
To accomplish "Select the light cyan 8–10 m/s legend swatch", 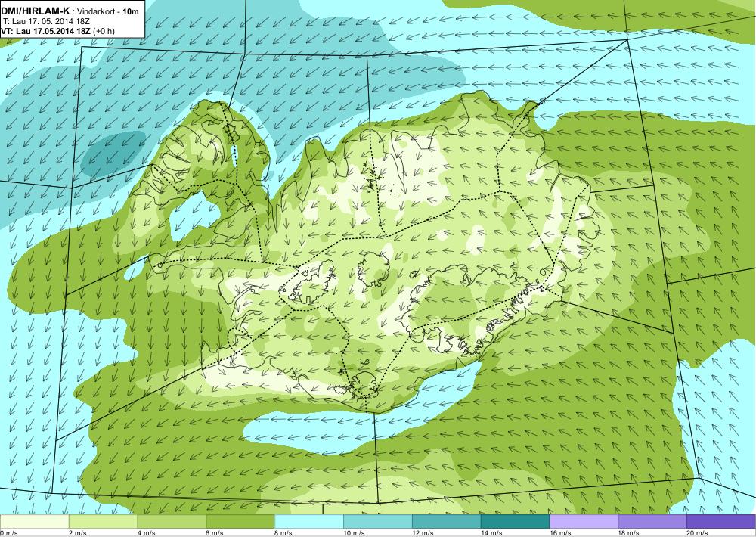I will coord(309,522).
